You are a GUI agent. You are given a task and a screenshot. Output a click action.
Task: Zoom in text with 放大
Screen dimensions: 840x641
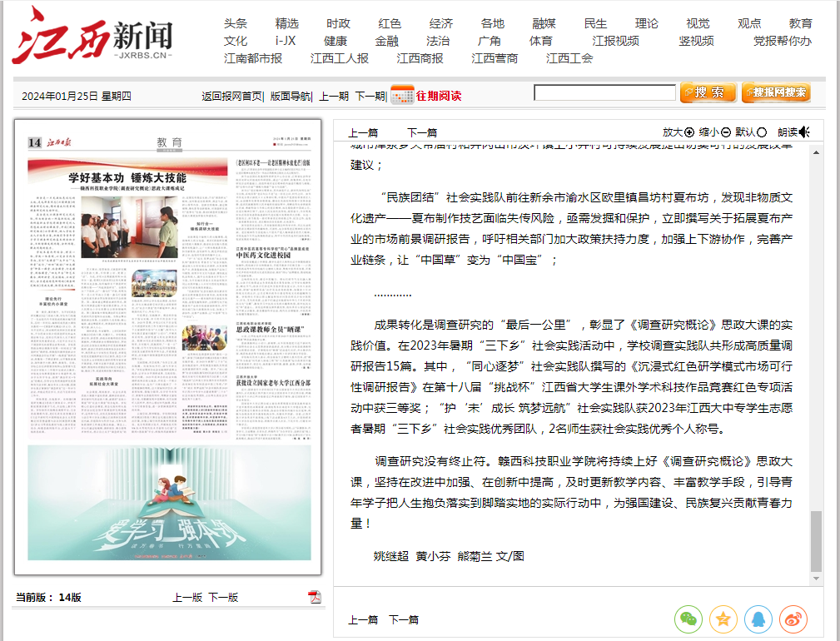[x=678, y=132]
